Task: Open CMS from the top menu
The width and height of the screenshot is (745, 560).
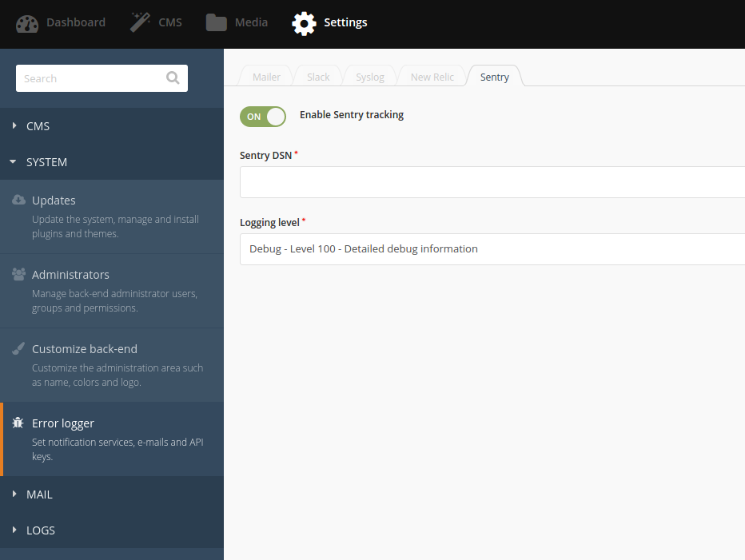Action: point(156,23)
